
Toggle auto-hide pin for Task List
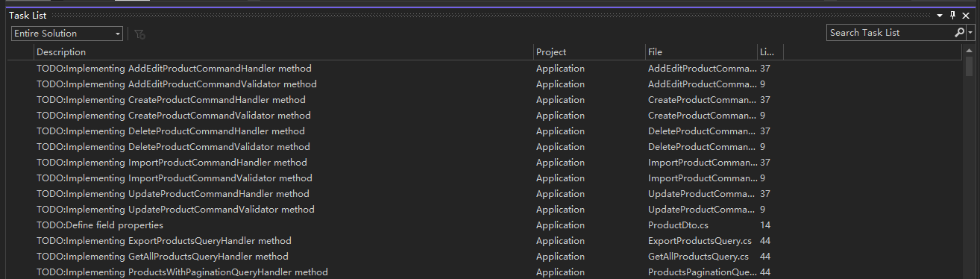pyautogui.click(x=952, y=15)
